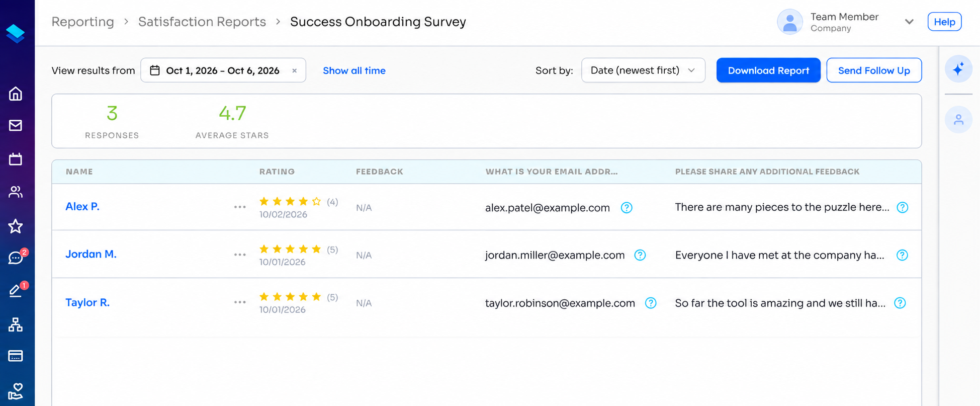
Task: Open the Home icon in the sidebar
Action: coord(16,94)
